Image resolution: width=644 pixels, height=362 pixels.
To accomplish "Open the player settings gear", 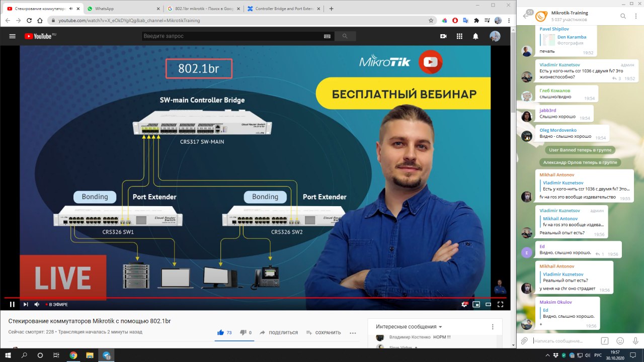I will point(465,304).
